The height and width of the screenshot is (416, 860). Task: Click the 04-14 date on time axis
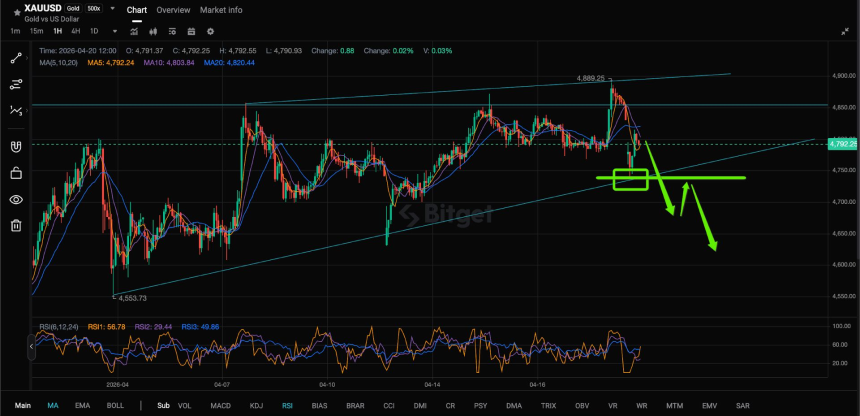[x=433, y=385]
